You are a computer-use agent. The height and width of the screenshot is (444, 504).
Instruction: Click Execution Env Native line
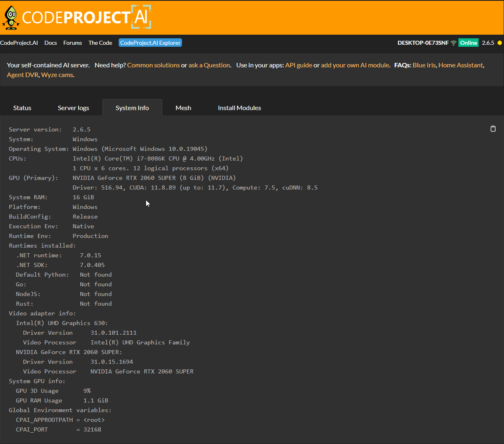pyautogui.click(x=51, y=226)
